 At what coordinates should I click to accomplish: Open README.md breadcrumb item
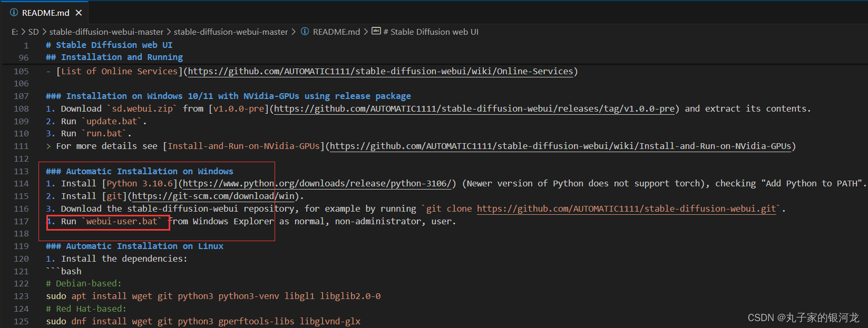(x=336, y=32)
